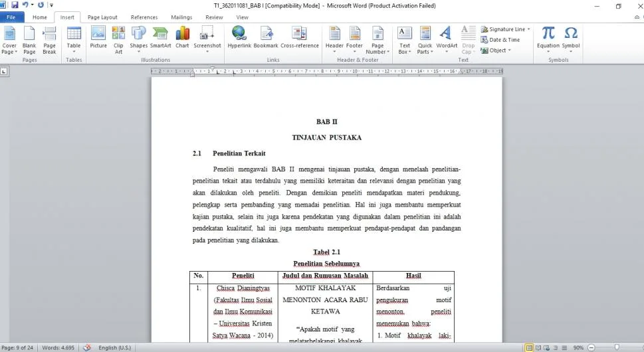Click the Object icon
The height and width of the screenshot is (352, 644).
(484, 50)
